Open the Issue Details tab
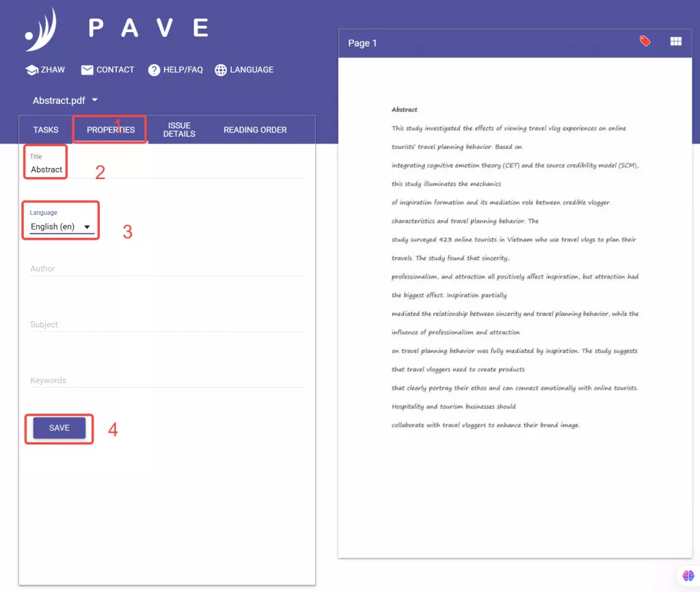Screen dimensions: 700x592 [179, 130]
